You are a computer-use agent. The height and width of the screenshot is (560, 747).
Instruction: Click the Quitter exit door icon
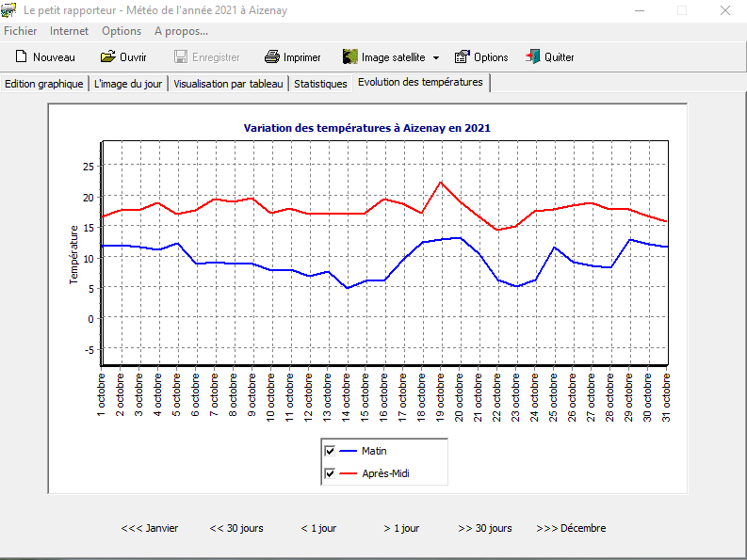click(533, 57)
